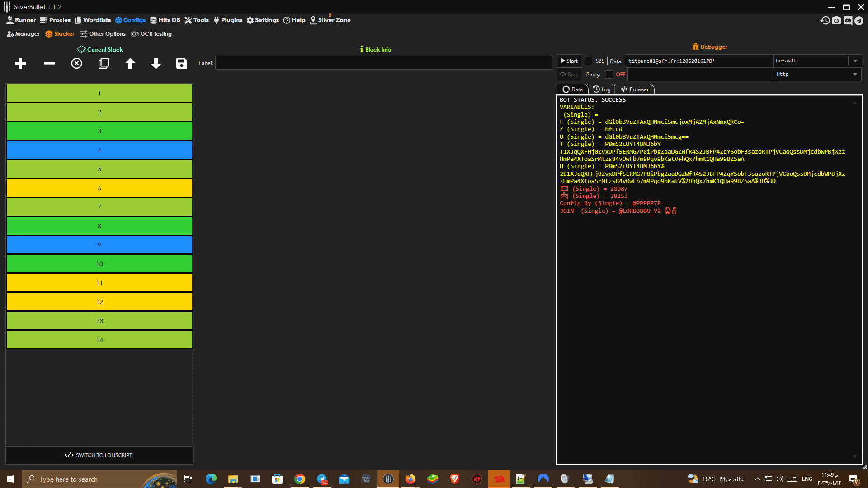Toggle the SBS checkbox

pos(589,61)
